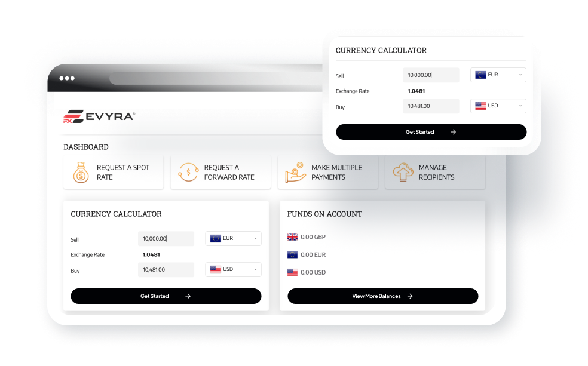Click the Sell amount field in dashboard calculator
Viewport: 588px width, 366px height.
[x=166, y=239]
